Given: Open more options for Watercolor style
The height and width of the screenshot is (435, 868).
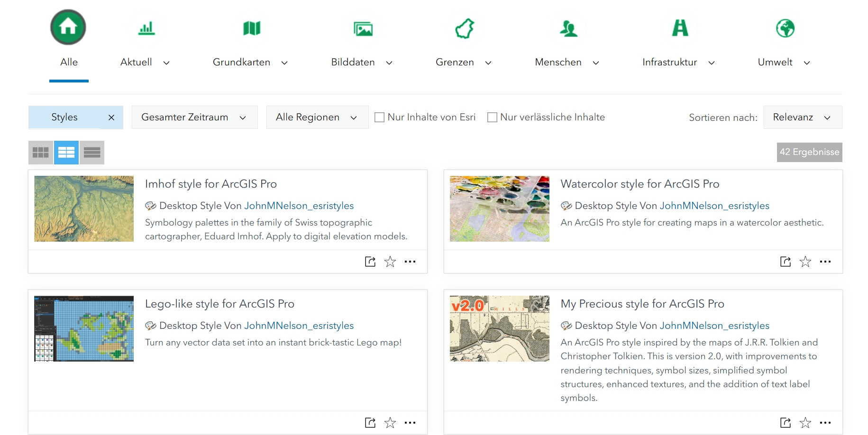Looking at the screenshot, I should pyautogui.click(x=825, y=262).
